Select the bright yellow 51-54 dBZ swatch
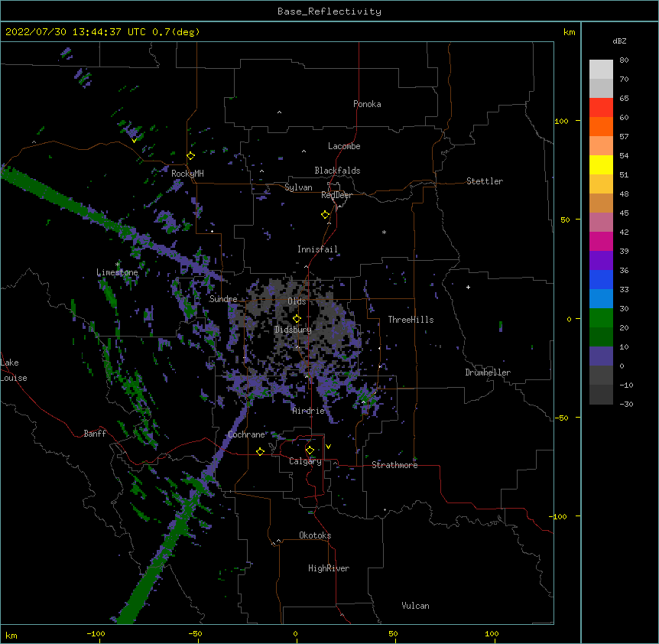This screenshot has width=659, height=644. [x=601, y=165]
